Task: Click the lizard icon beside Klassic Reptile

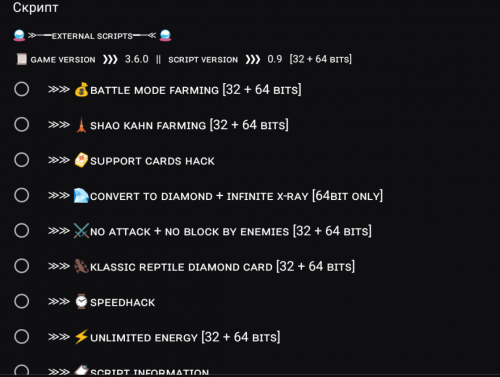Action: coord(81,266)
